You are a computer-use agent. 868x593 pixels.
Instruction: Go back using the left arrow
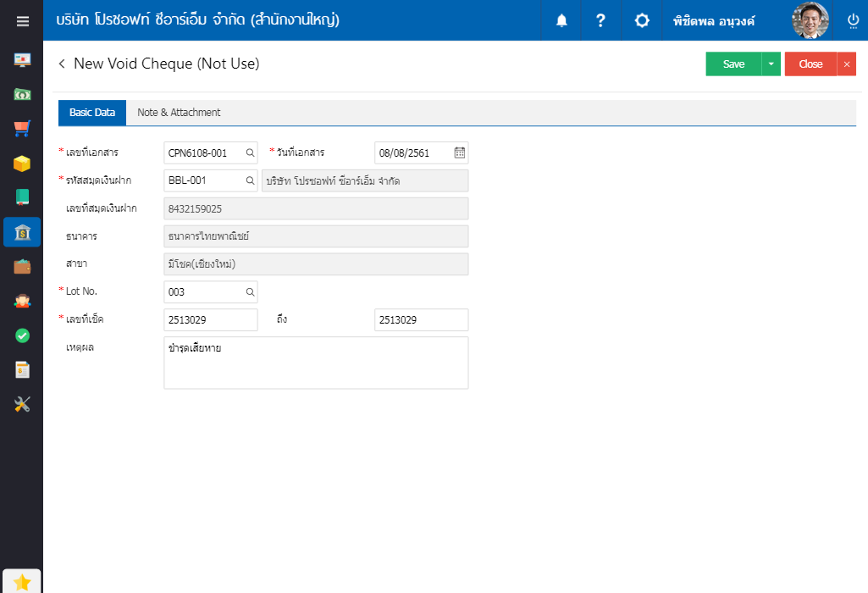click(62, 64)
